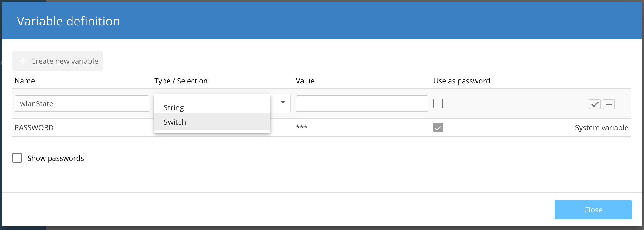Click the plus icon for new variable
The height and width of the screenshot is (230, 644).
pos(23,61)
